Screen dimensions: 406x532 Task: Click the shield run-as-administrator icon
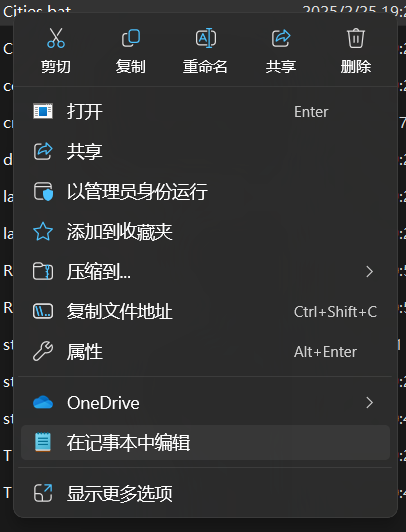43,191
